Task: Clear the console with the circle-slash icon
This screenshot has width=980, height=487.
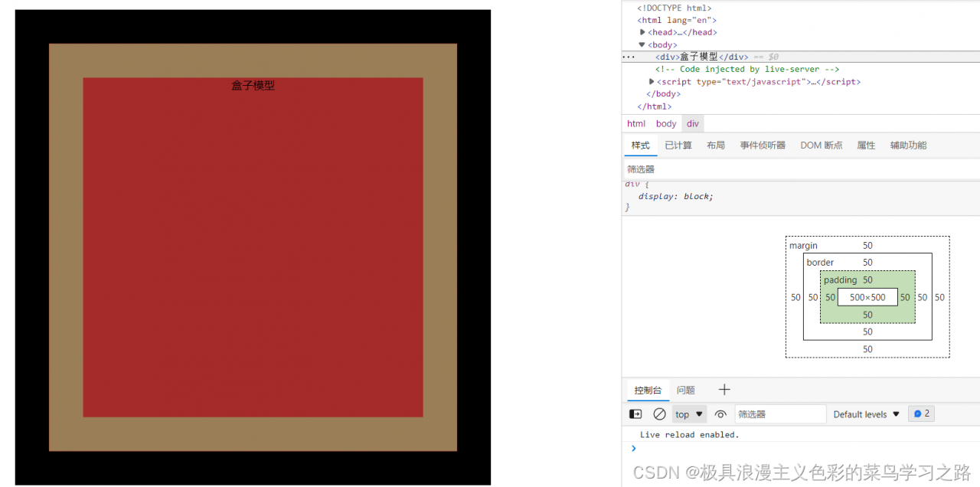Action: click(659, 414)
